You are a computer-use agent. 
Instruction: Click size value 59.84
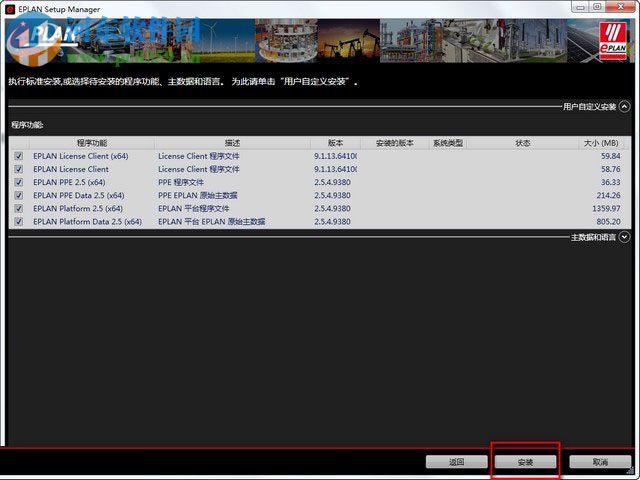coord(611,156)
